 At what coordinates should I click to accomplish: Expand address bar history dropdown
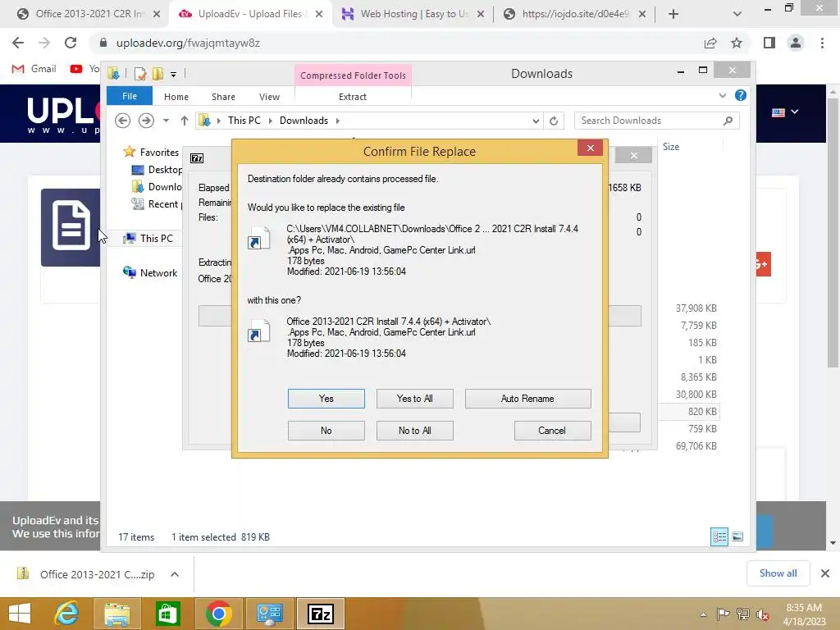(x=536, y=121)
